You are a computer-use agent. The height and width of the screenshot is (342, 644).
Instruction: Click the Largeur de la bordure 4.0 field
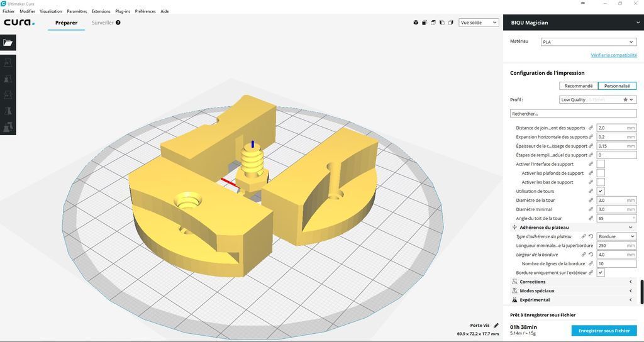tap(616, 255)
